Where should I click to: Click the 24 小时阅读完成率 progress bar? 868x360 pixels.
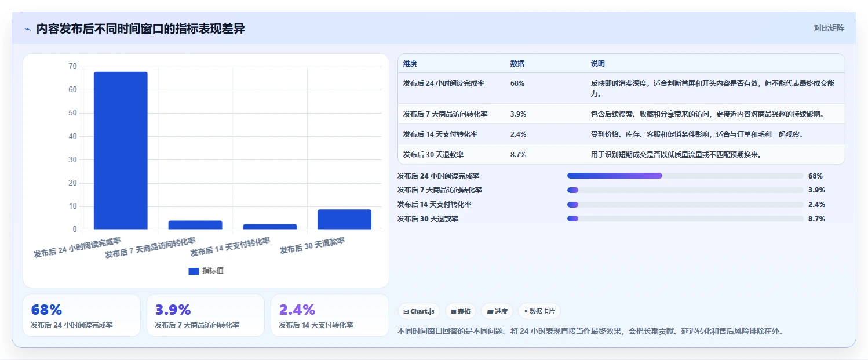(685, 176)
